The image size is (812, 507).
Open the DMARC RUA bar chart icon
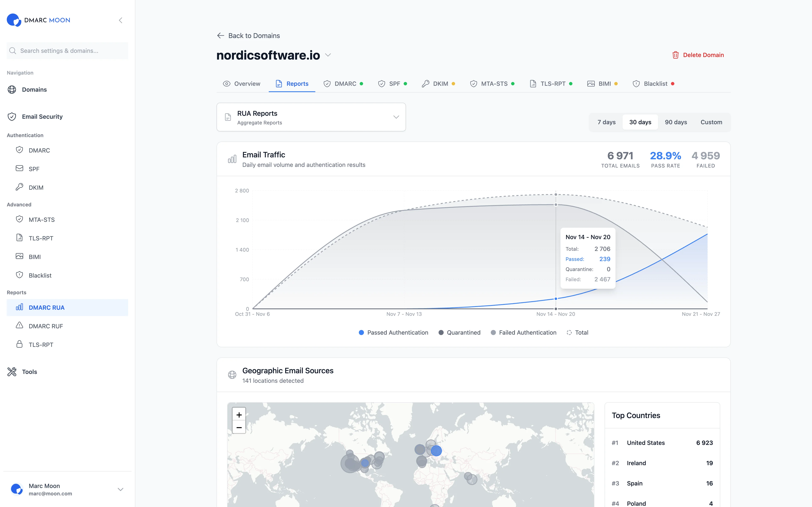(x=19, y=307)
